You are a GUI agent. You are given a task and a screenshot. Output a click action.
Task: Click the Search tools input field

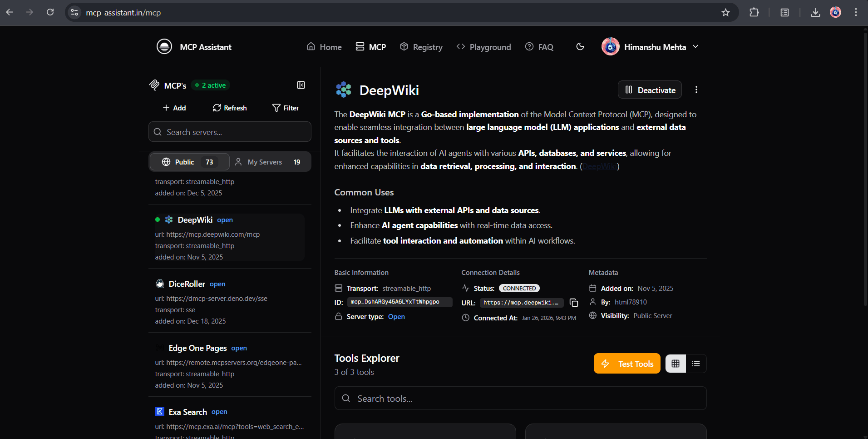[520, 398]
